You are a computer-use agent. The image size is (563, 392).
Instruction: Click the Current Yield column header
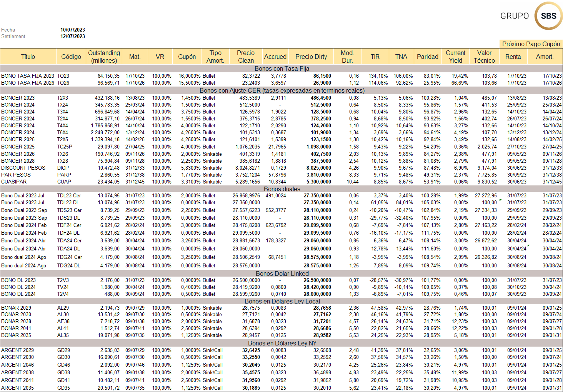456,57
